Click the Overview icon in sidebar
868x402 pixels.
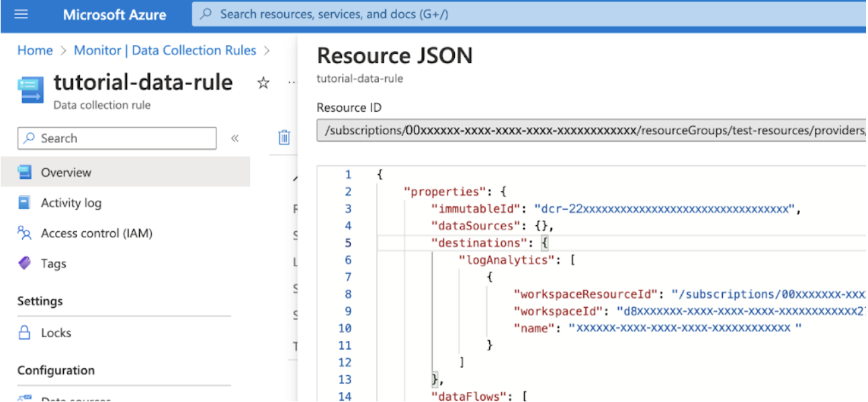pos(25,173)
